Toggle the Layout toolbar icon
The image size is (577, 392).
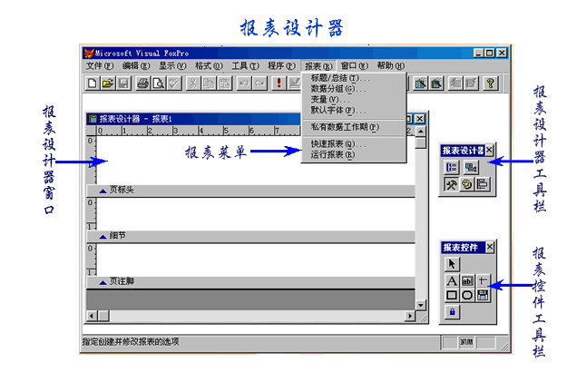click(x=483, y=184)
